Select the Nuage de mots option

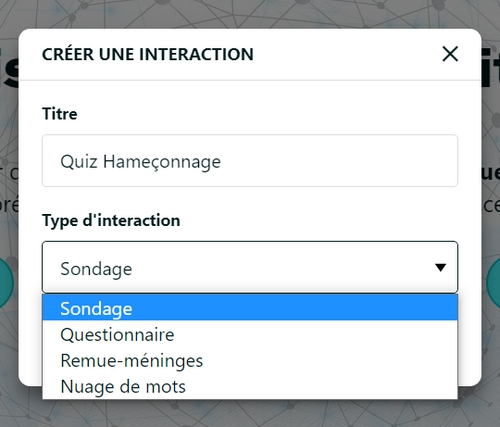250,386
